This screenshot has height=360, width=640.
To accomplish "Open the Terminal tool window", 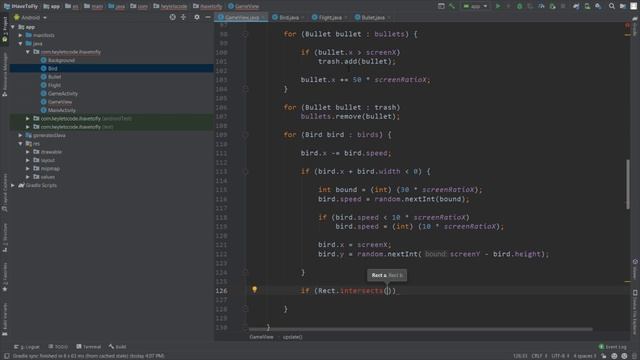I will (x=89, y=347).
